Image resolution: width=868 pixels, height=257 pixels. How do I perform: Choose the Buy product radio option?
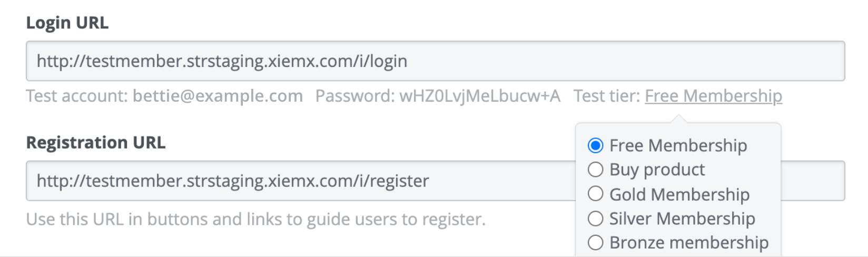(595, 170)
